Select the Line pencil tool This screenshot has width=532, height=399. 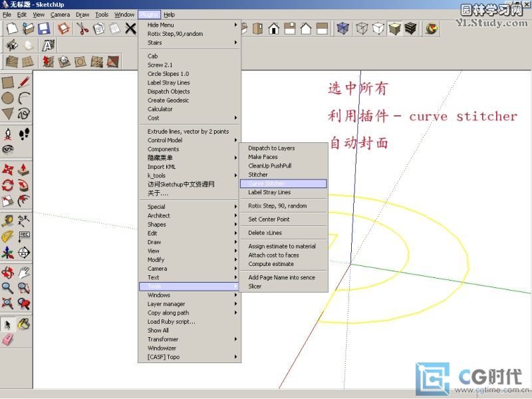click(24, 82)
